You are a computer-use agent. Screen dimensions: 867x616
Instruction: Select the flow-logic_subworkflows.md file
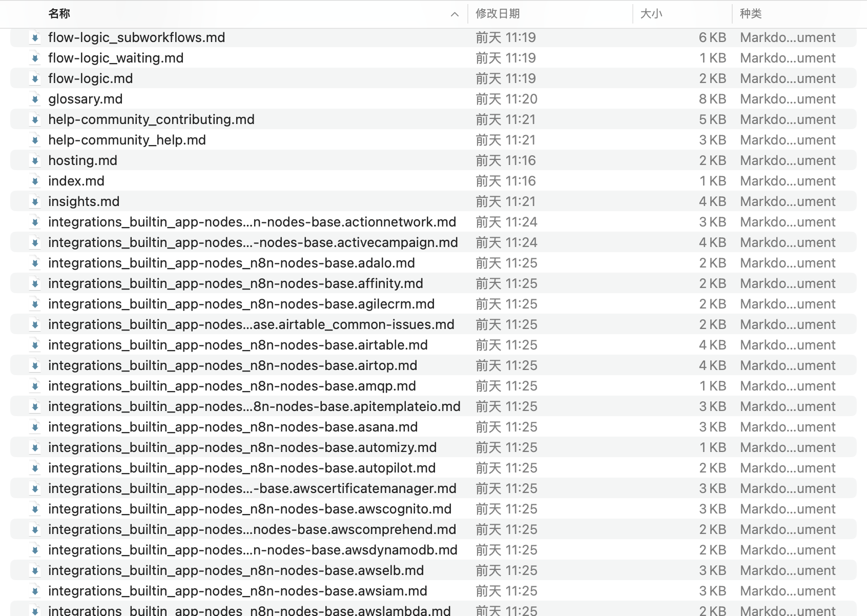point(136,37)
